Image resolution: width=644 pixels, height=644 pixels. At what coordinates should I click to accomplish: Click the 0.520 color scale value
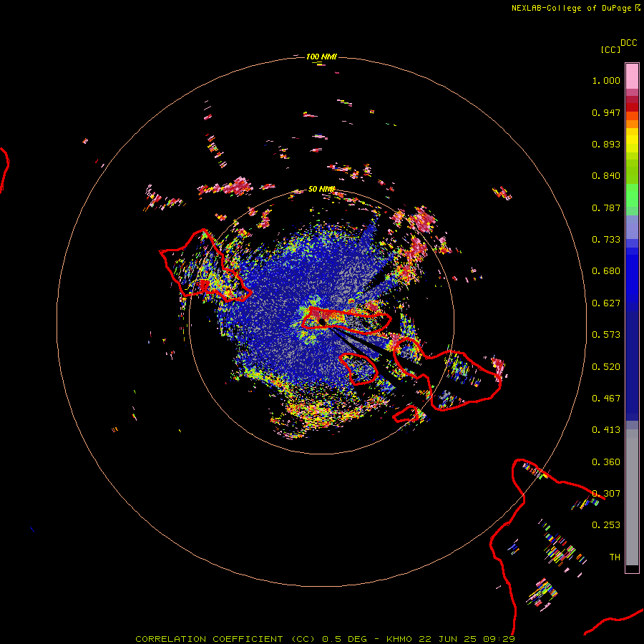[606, 367]
